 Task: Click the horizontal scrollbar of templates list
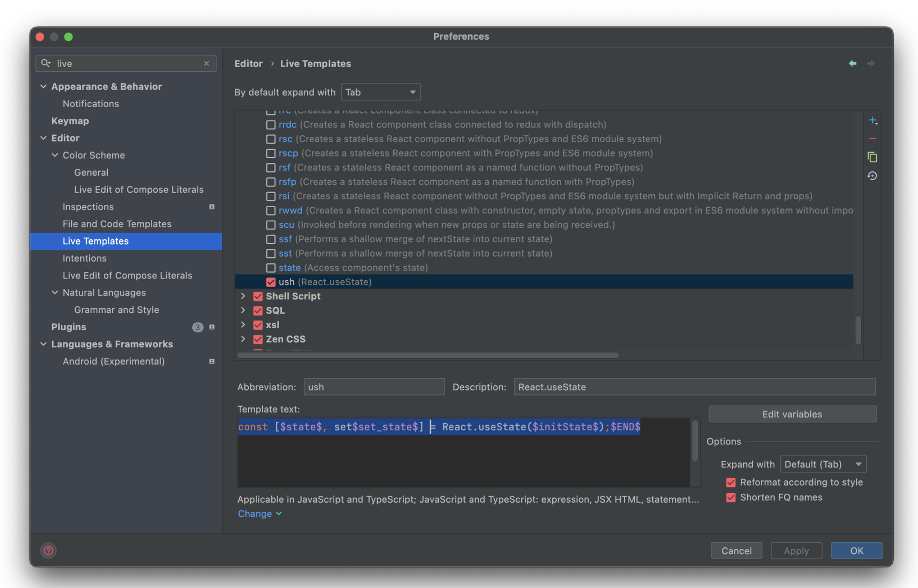tap(428, 356)
